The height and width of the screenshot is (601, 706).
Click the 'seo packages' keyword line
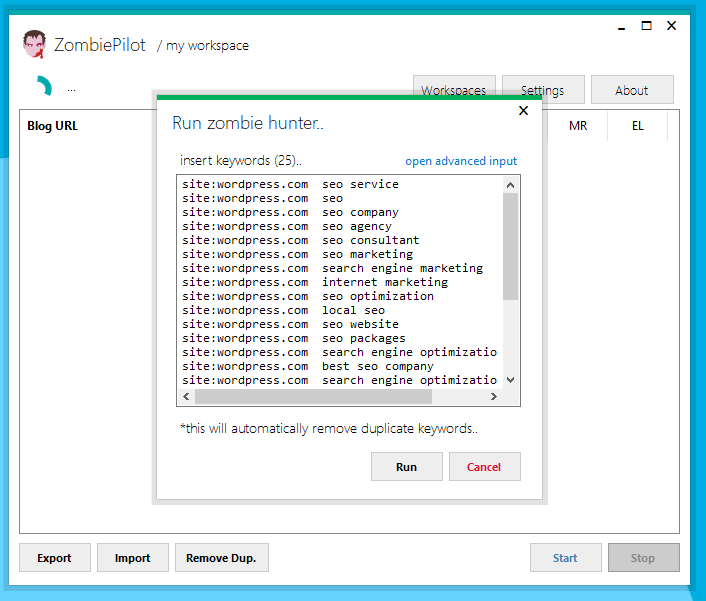pos(294,338)
